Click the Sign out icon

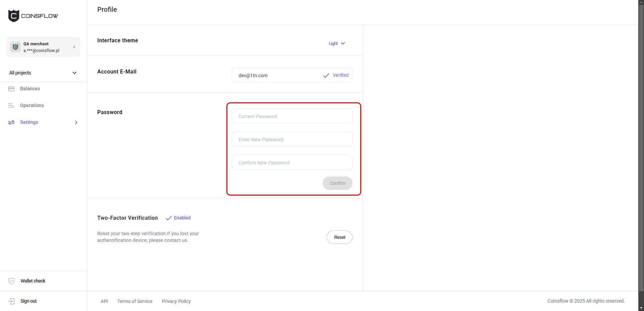tap(11, 301)
